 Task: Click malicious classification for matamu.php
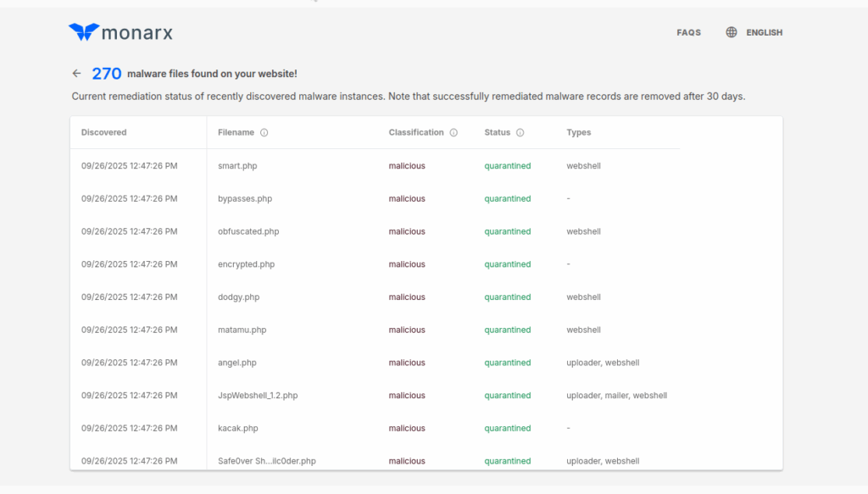coord(407,330)
